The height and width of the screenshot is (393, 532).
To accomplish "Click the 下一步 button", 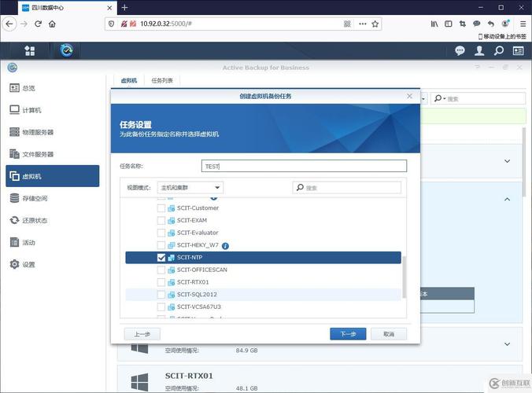I will pyautogui.click(x=348, y=334).
